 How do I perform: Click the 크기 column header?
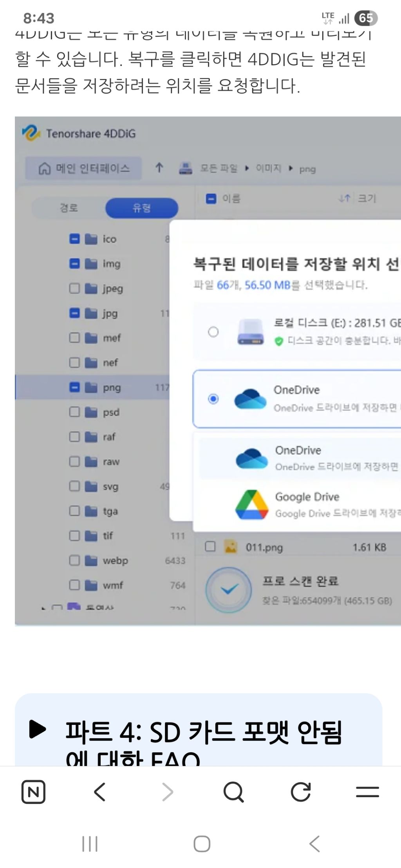(x=367, y=198)
